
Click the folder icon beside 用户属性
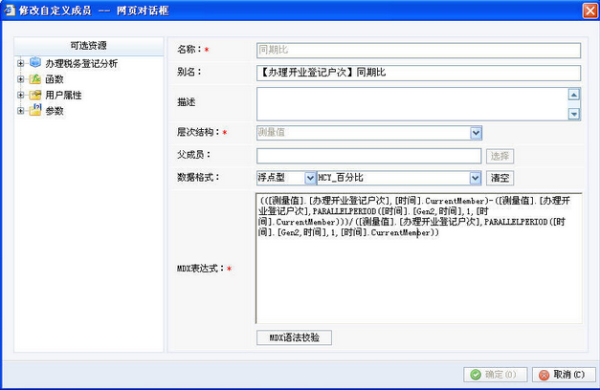click(x=35, y=95)
